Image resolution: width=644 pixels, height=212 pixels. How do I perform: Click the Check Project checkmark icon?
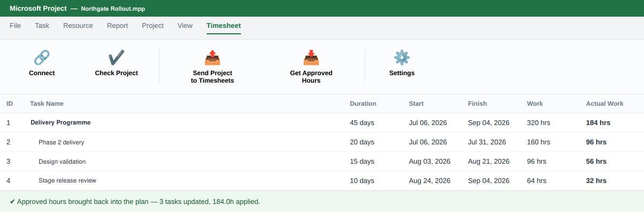tap(116, 57)
